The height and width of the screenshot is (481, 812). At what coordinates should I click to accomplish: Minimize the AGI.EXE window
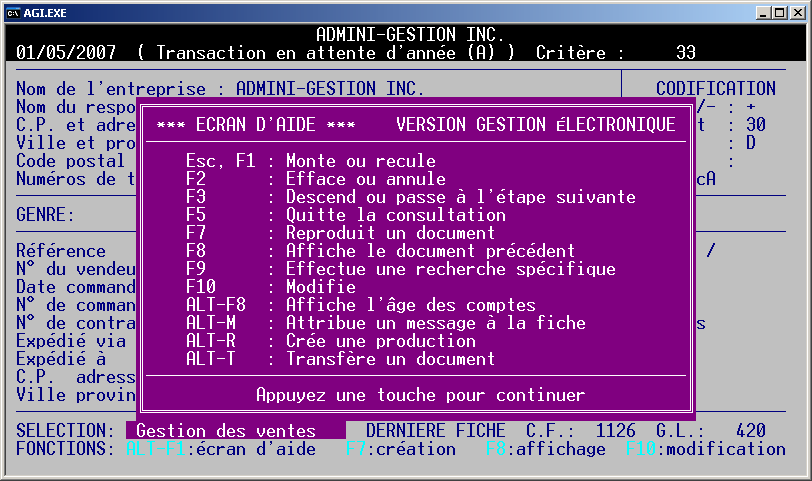(x=757, y=12)
